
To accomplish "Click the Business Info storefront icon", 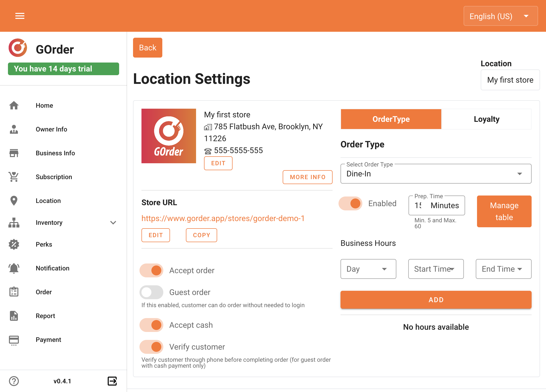I will click(x=14, y=153).
